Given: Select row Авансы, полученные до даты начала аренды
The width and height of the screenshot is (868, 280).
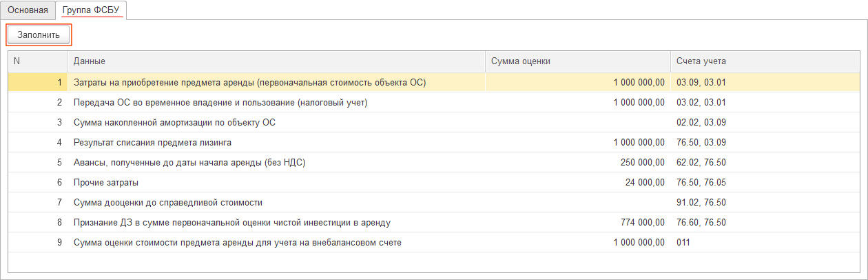Looking at the screenshot, I should [x=189, y=163].
